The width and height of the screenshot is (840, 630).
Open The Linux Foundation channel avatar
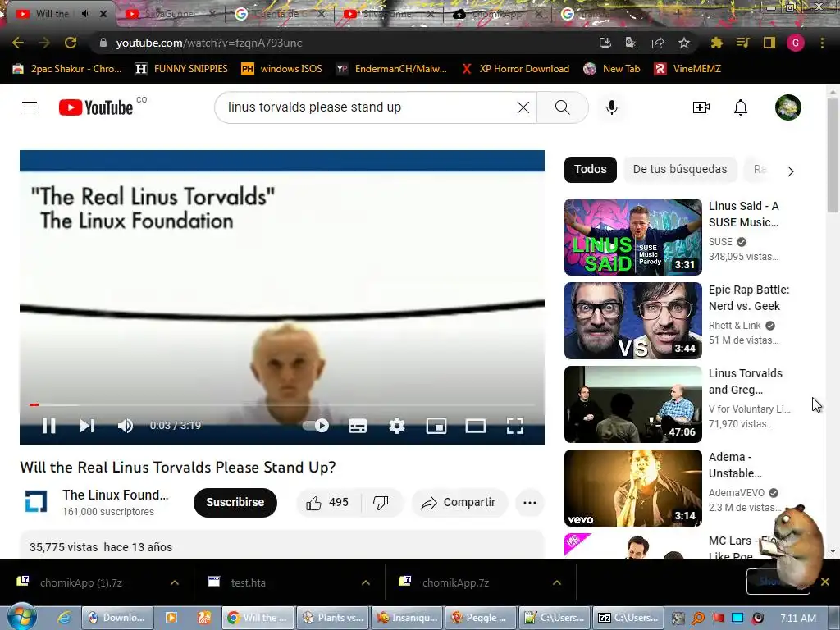tap(36, 502)
